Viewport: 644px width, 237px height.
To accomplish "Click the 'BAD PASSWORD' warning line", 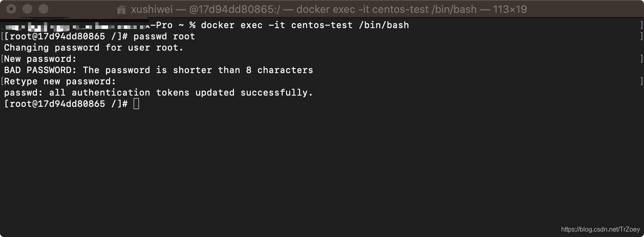I will pyautogui.click(x=158, y=70).
